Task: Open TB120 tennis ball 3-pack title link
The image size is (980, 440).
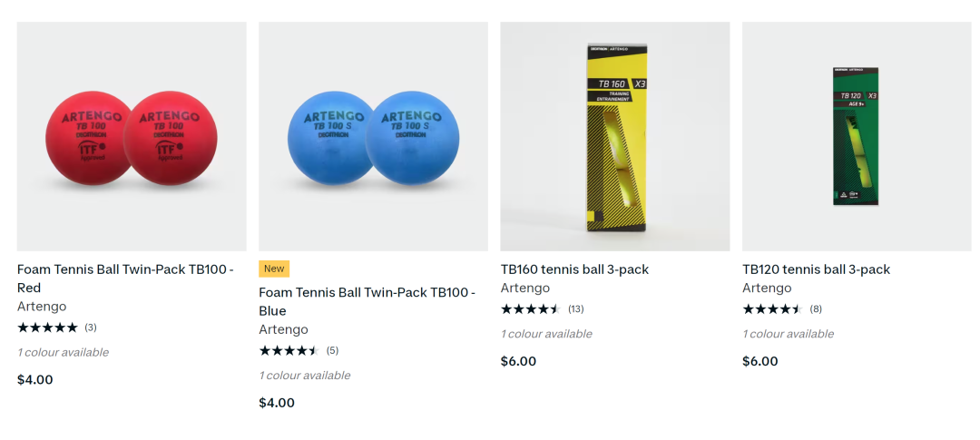Action: pos(817,269)
